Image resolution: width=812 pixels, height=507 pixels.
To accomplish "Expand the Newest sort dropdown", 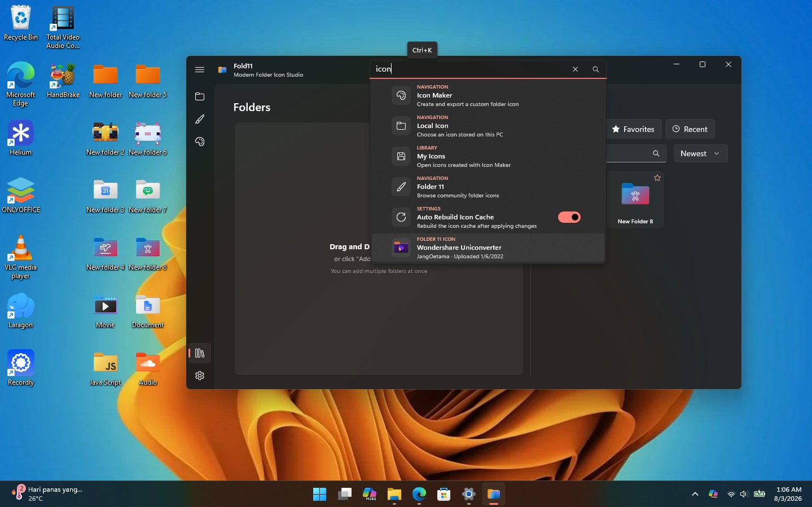I will tap(700, 153).
